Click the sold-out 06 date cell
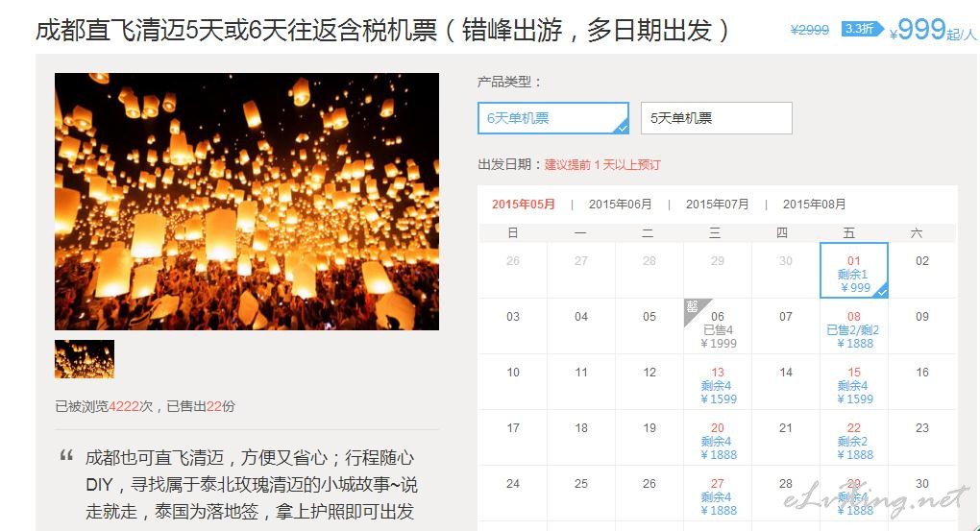The image size is (980, 531). coord(718,326)
